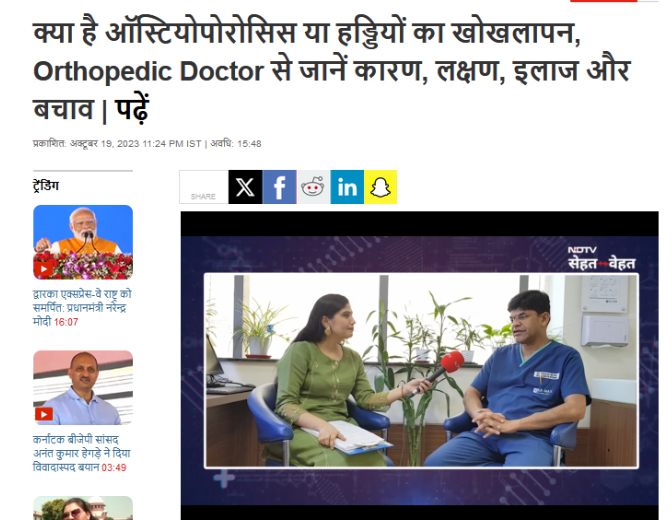672x520 pixels.
Task: Open the Dwarka Expressway headline link
Action: pyautogui.click(x=82, y=308)
